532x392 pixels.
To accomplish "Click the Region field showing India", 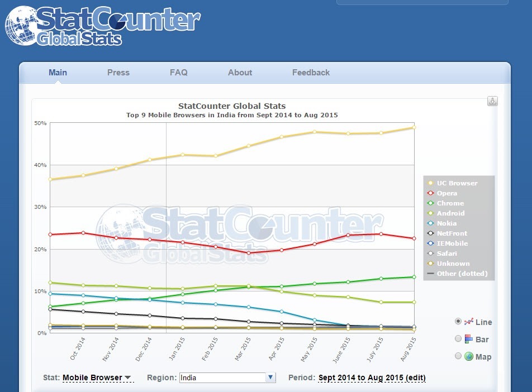I will (227, 377).
